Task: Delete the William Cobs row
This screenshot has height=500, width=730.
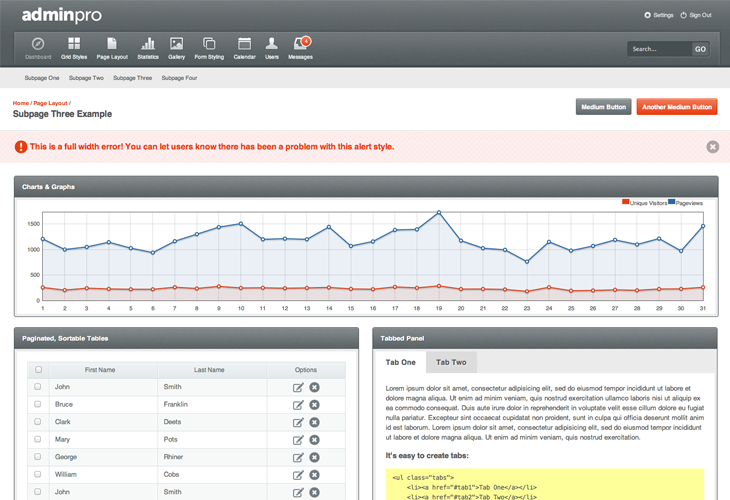Action: click(315, 475)
